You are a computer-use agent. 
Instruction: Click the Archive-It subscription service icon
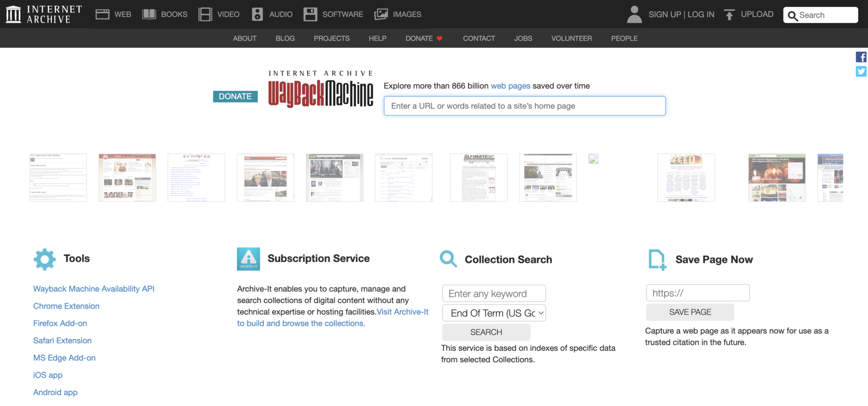click(x=248, y=259)
